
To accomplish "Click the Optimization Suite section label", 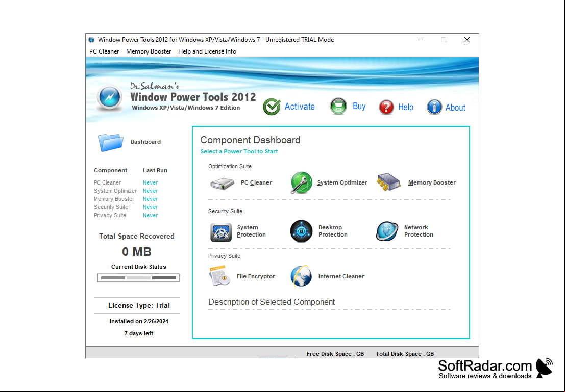I will tap(230, 166).
